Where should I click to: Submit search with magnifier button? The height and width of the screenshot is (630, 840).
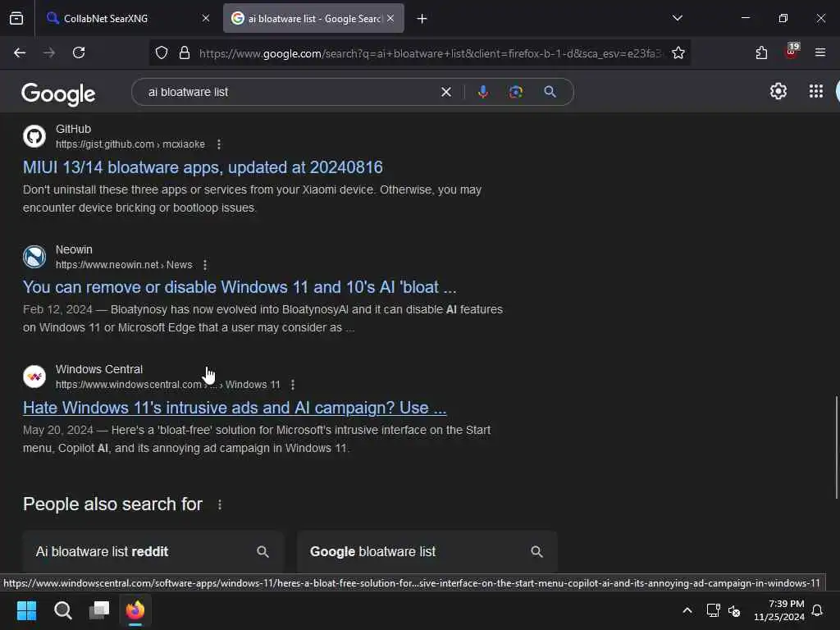tap(550, 92)
